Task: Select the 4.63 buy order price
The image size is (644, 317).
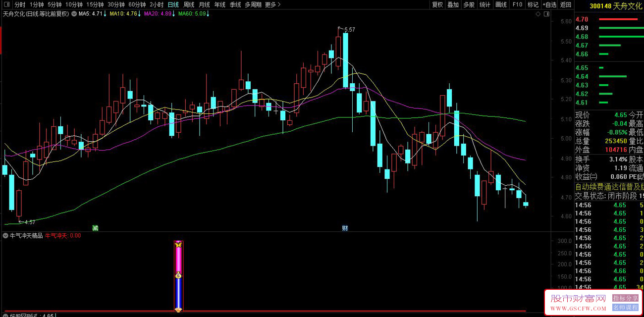Action: 582,85
